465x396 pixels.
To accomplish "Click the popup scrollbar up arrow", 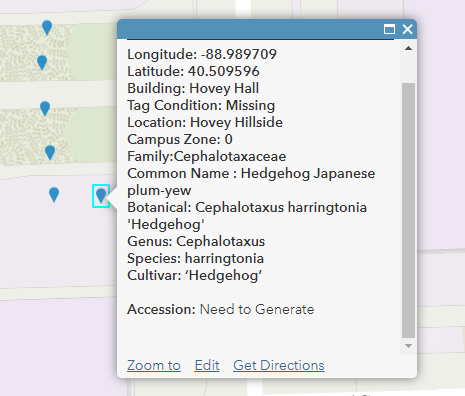I will (x=408, y=48).
